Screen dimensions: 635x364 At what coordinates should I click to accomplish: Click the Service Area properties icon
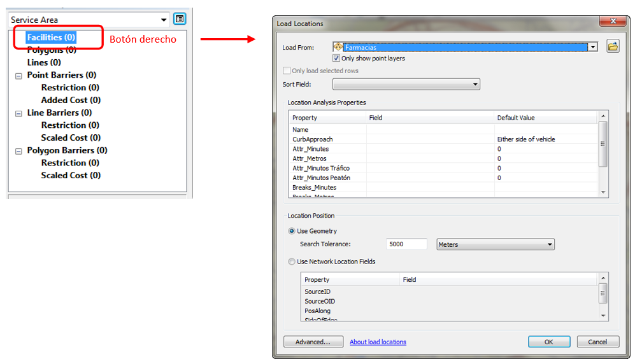[180, 19]
